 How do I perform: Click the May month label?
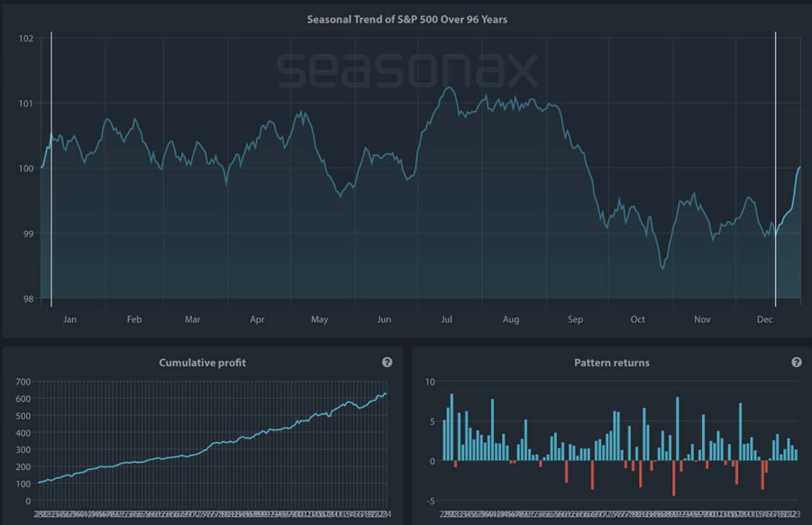coord(320,319)
